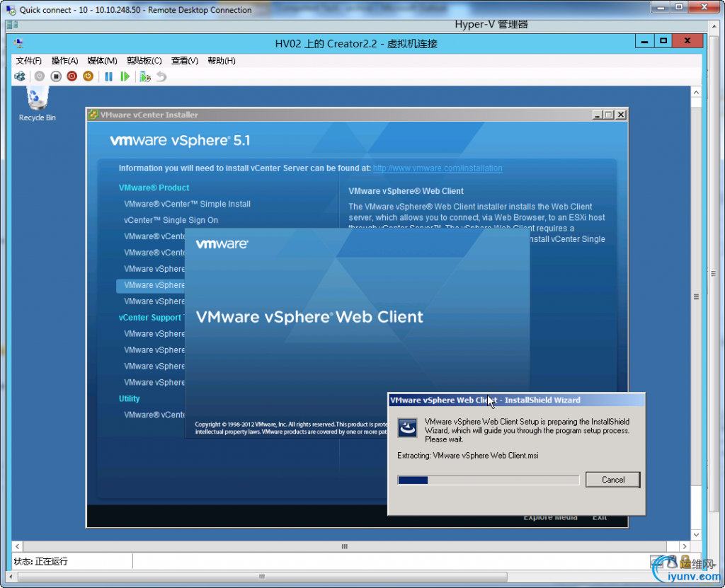Image resolution: width=725 pixels, height=588 pixels.
Task: Open the vmware.com/installation link
Action: [438, 168]
